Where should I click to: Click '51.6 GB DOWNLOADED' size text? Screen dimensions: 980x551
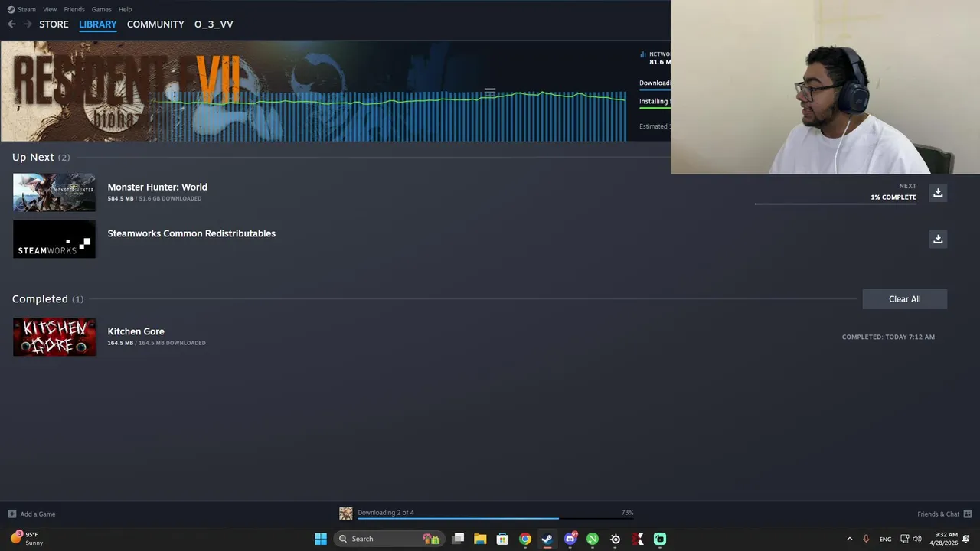[x=170, y=198]
